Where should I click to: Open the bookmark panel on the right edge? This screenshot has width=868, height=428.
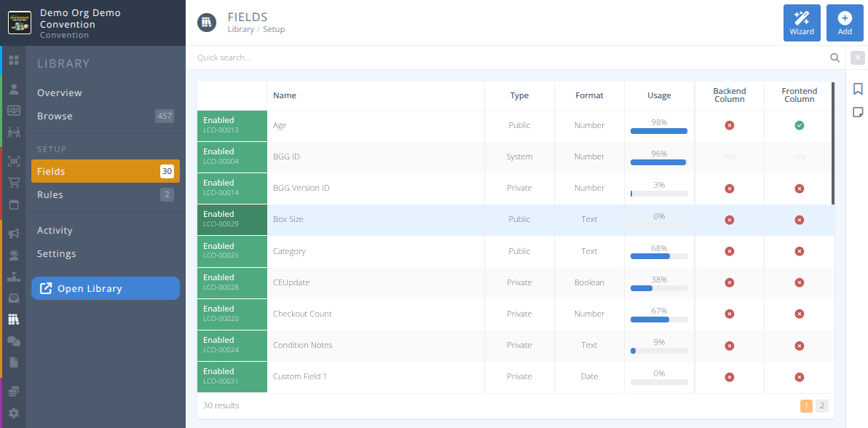pyautogui.click(x=858, y=88)
